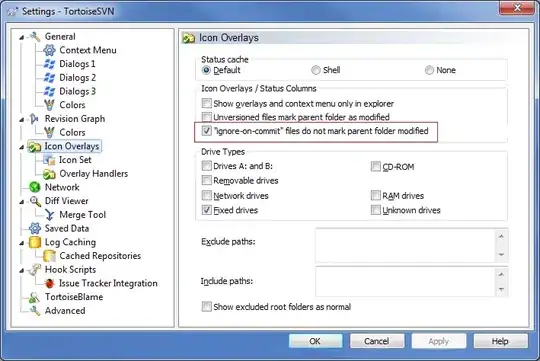This screenshot has width=540, height=361.
Task: Click the Dialogs 2 windows icon
Action: point(49,78)
